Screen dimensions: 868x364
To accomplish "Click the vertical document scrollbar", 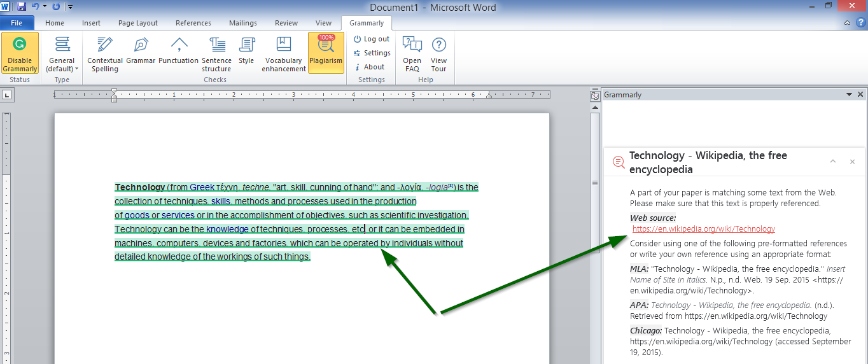I will click(595, 183).
